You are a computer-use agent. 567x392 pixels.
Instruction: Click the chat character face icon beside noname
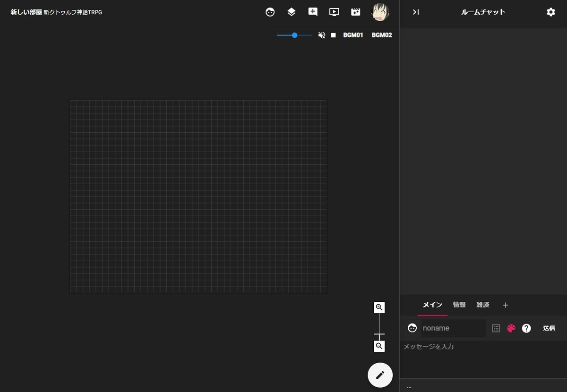[412, 328]
